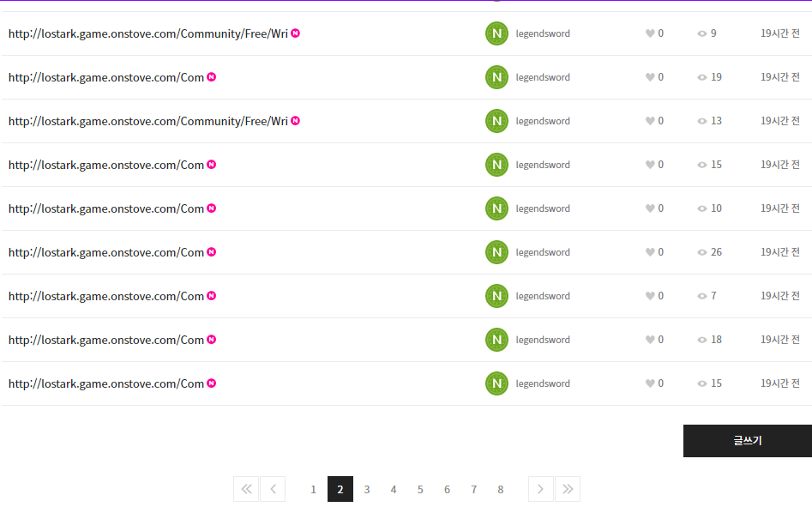Viewport: 812px width, 507px height.
Task: Click the heart icon on the 26-views post
Action: 650,252
